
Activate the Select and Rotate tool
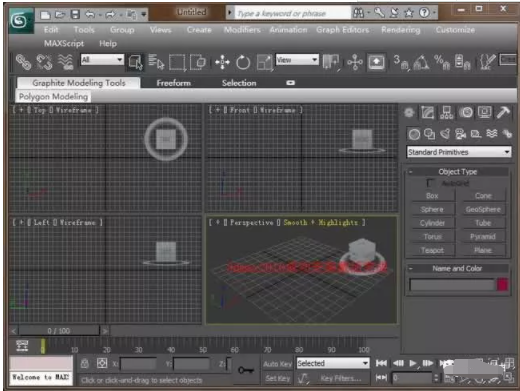(x=243, y=62)
